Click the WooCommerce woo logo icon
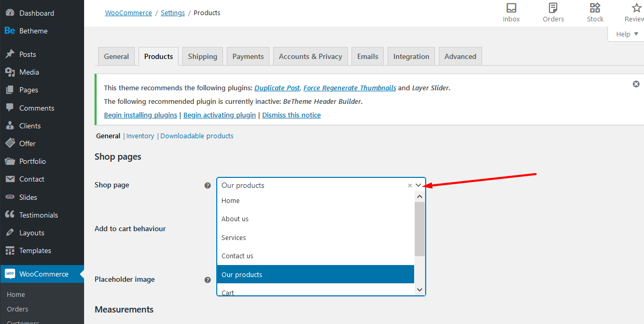 point(10,274)
